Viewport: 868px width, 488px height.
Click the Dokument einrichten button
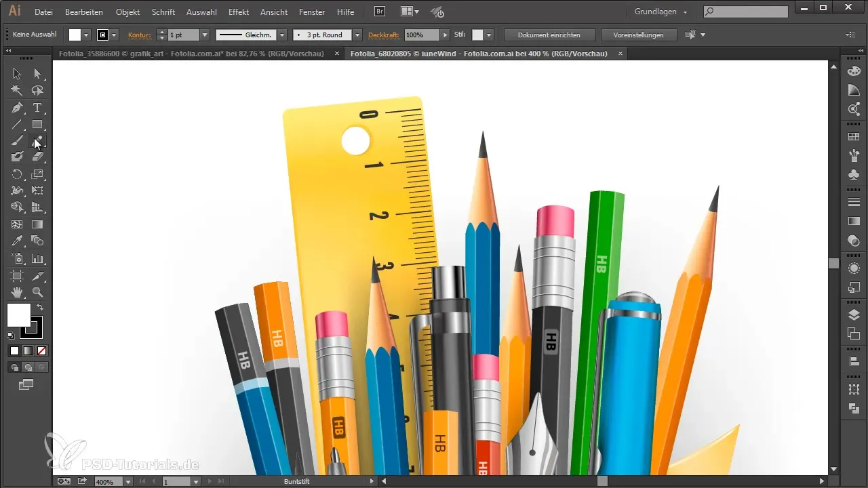click(x=548, y=35)
